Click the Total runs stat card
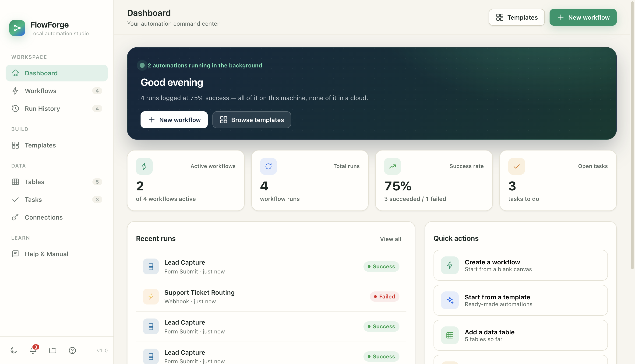This screenshot has height=364, width=635. click(x=310, y=181)
